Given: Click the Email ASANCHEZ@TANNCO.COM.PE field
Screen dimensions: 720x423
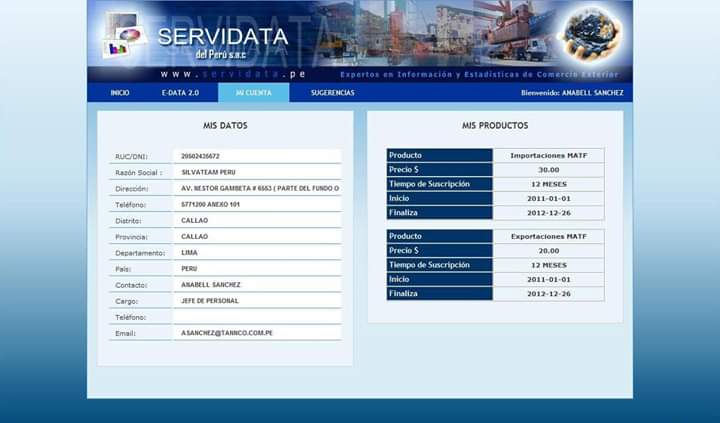Looking at the screenshot, I should pos(257,332).
